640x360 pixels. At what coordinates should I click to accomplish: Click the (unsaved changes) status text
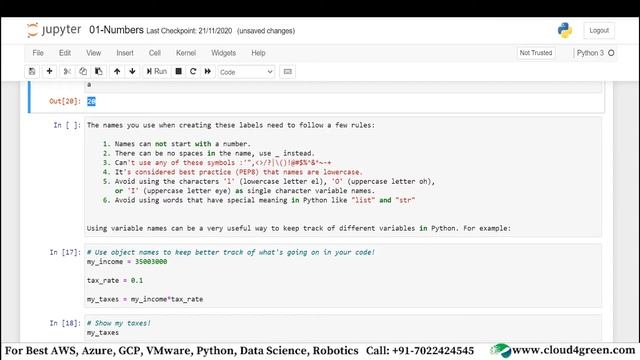pyautogui.click(x=266, y=31)
